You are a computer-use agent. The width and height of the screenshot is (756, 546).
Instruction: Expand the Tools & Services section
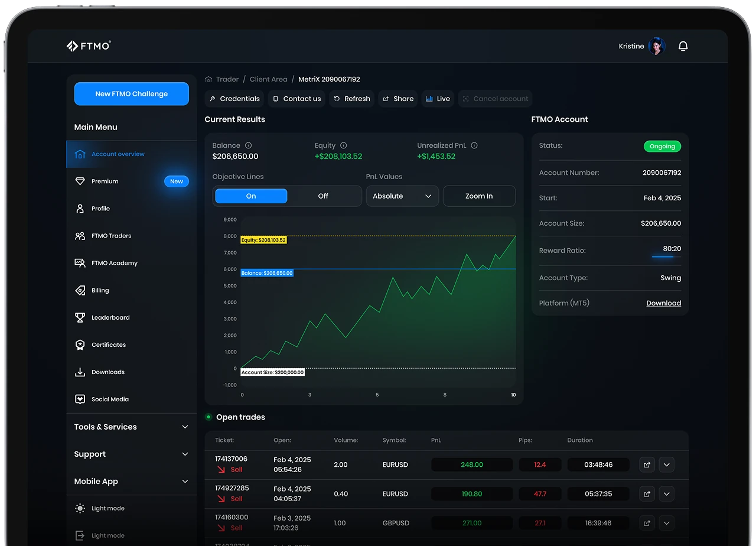[x=131, y=427]
